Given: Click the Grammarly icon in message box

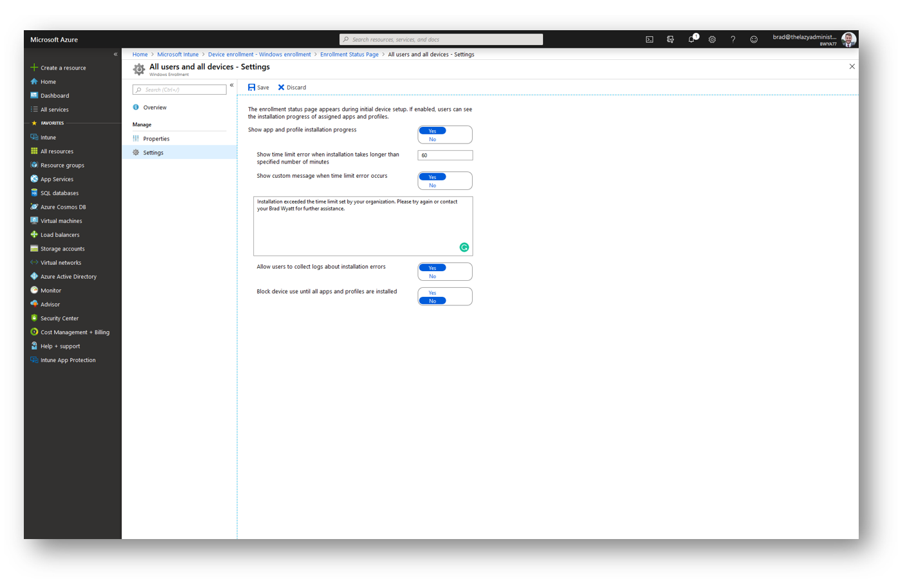Looking at the screenshot, I should tap(464, 247).
